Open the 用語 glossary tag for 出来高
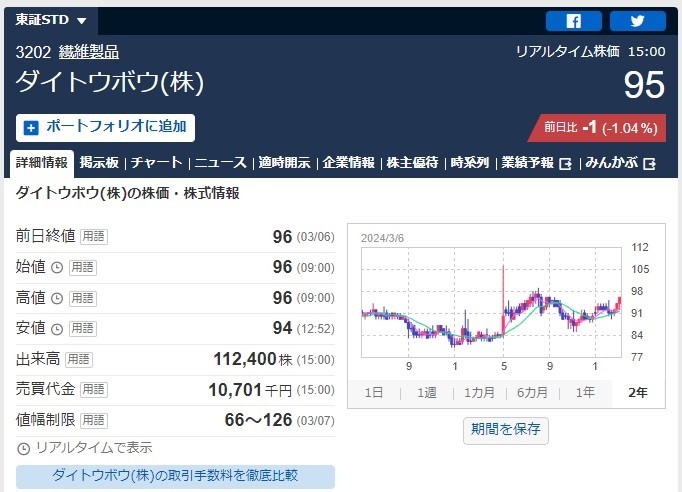Screen dimensions: 682x492 tap(79, 359)
